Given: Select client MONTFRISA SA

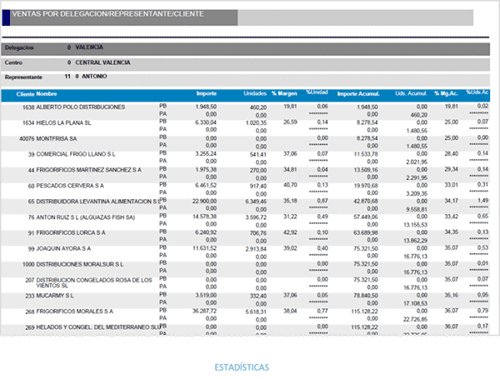Looking at the screenshot, I should [56, 139].
